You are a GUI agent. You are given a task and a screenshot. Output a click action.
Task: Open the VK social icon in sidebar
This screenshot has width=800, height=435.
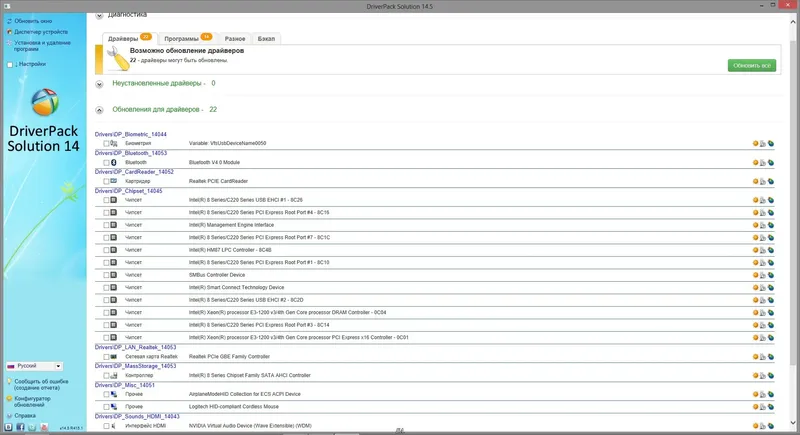click(x=8, y=427)
